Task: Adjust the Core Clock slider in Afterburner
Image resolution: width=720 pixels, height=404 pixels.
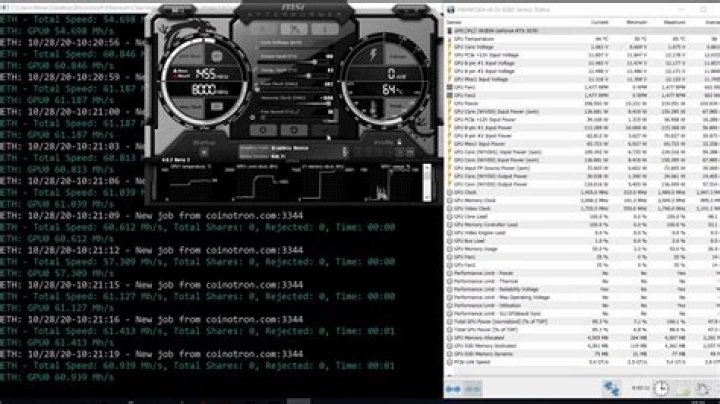Action: coord(292,90)
